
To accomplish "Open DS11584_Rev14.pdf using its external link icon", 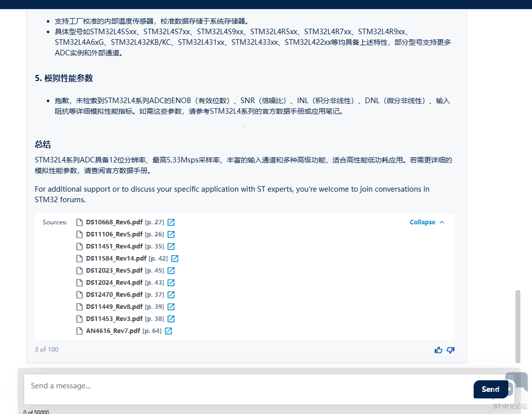I will (175, 258).
